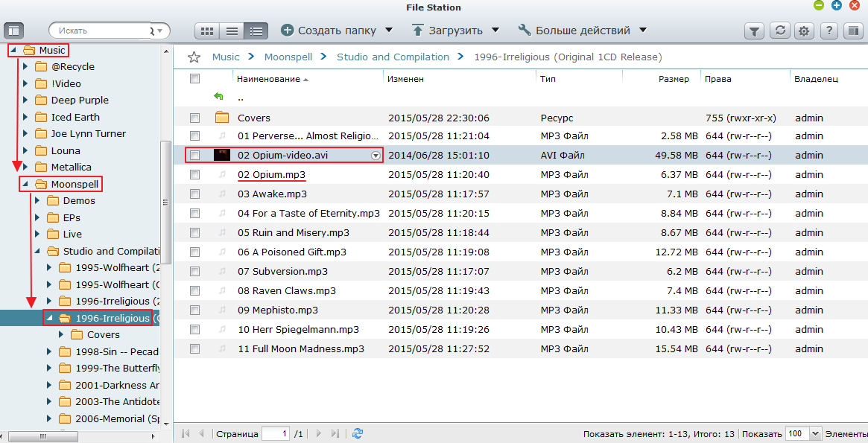Click the 02 Opium-video.avi thumbnail

(x=222, y=155)
